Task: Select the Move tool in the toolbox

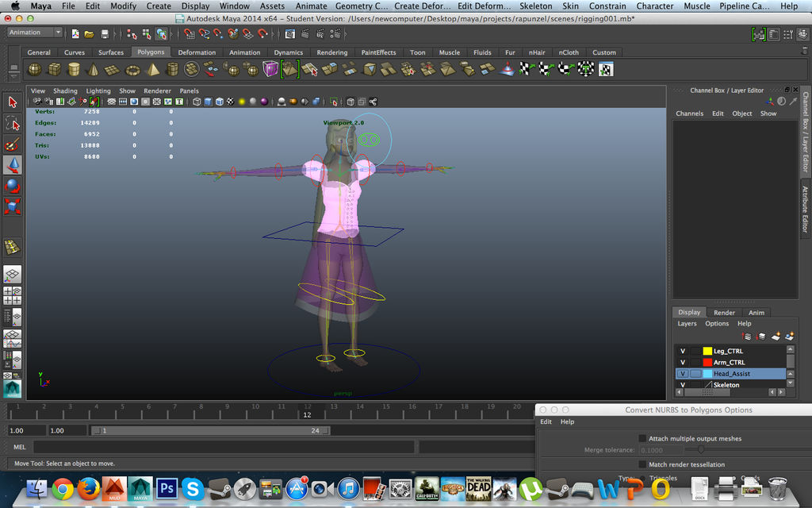Action: (x=12, y=165)
